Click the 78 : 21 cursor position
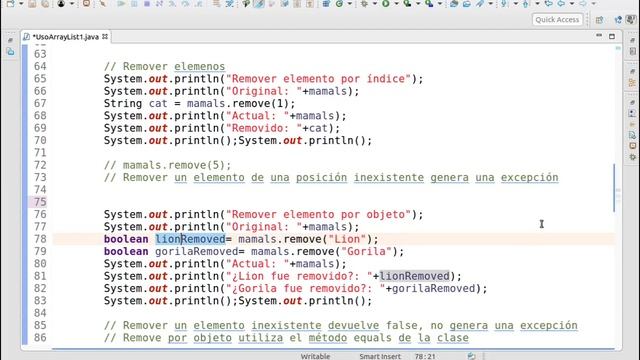Screen dimensions: 640x360 click(424, 356)
